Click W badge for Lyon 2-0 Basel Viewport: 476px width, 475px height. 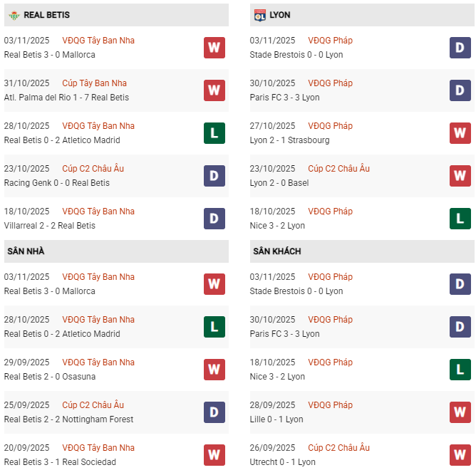(x=460, y=176)
